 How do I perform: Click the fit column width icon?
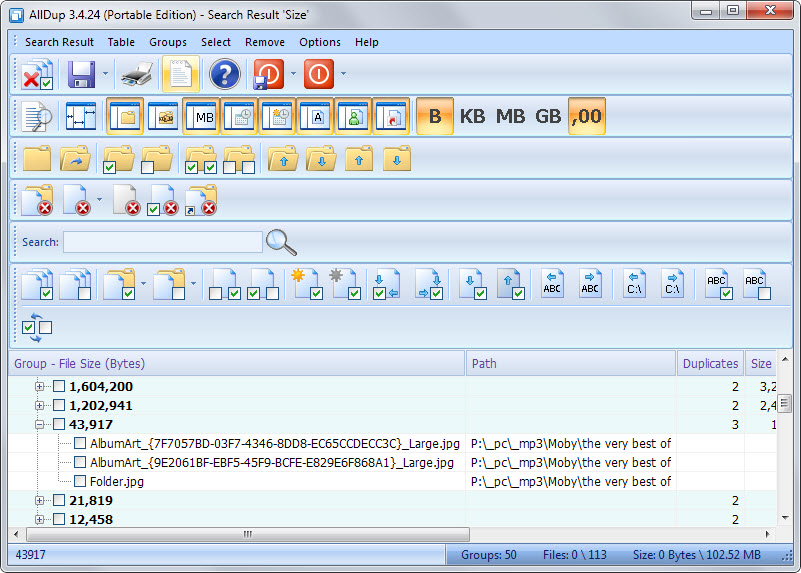click(81, 116)
